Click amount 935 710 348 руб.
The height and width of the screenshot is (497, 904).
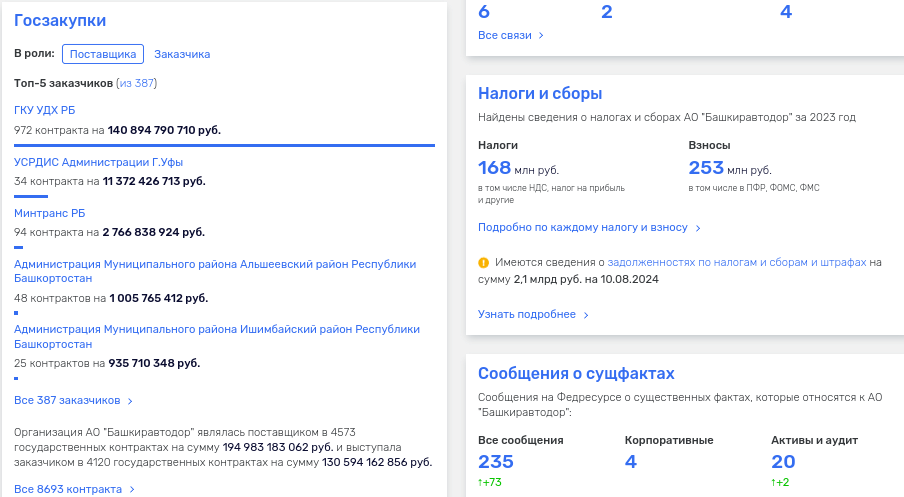click(154, 363)
